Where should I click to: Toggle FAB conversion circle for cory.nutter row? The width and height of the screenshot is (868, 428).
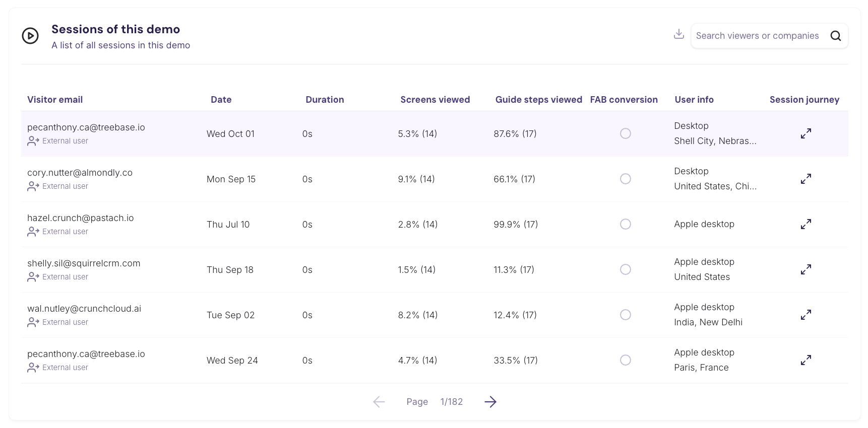click(625, 179)
